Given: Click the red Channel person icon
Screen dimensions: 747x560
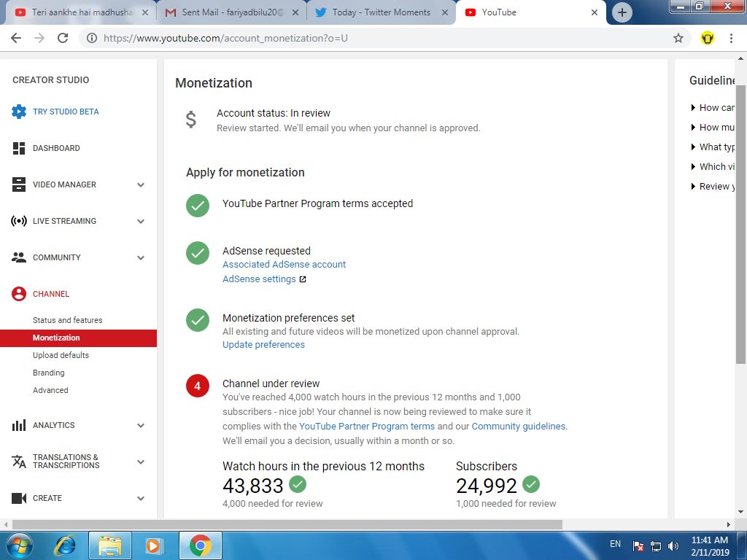Looking at the screenshot, I should (18, 294).
